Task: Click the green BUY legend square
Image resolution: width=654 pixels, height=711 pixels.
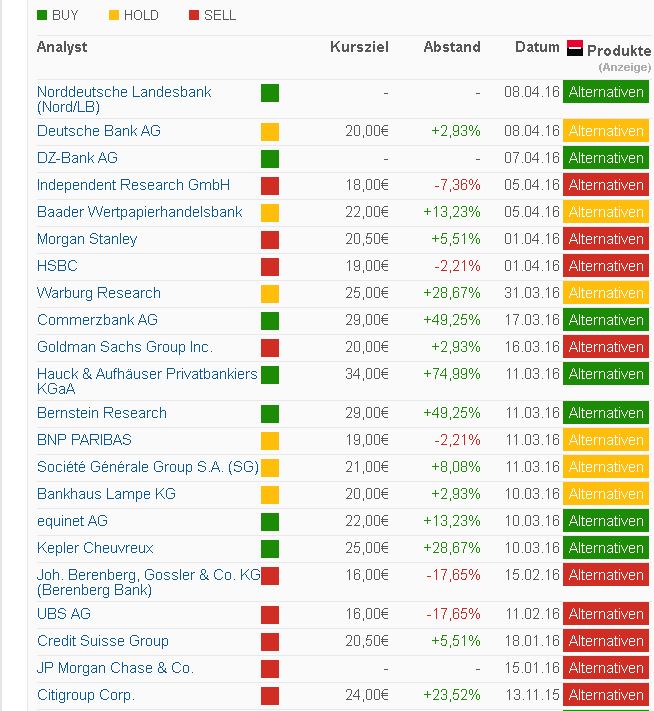Action: coord(41,16)
